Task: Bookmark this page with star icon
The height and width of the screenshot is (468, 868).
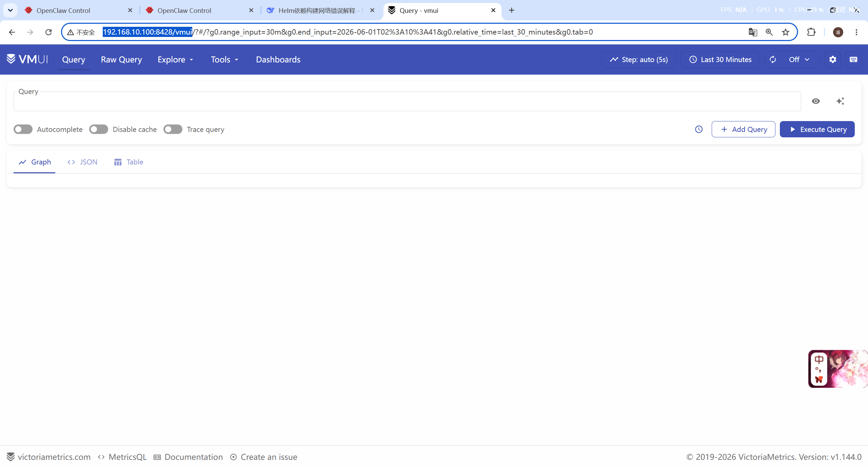Action: coord(786,32)
